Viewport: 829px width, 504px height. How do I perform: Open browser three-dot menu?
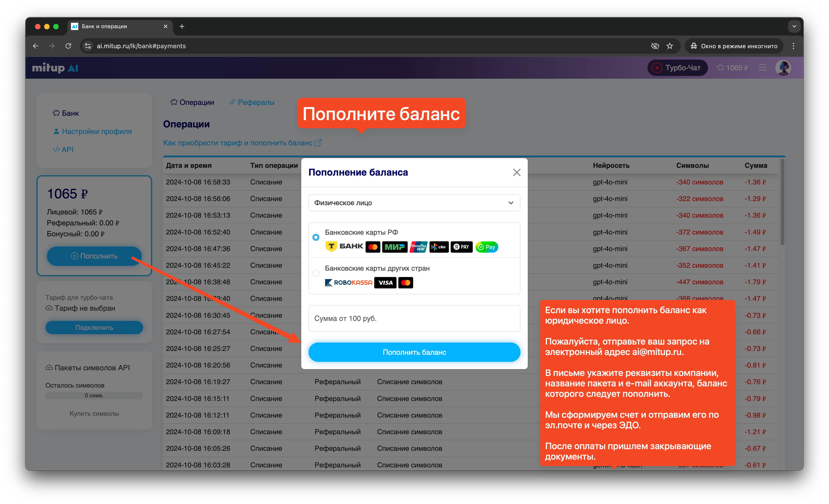pos(793,46)
